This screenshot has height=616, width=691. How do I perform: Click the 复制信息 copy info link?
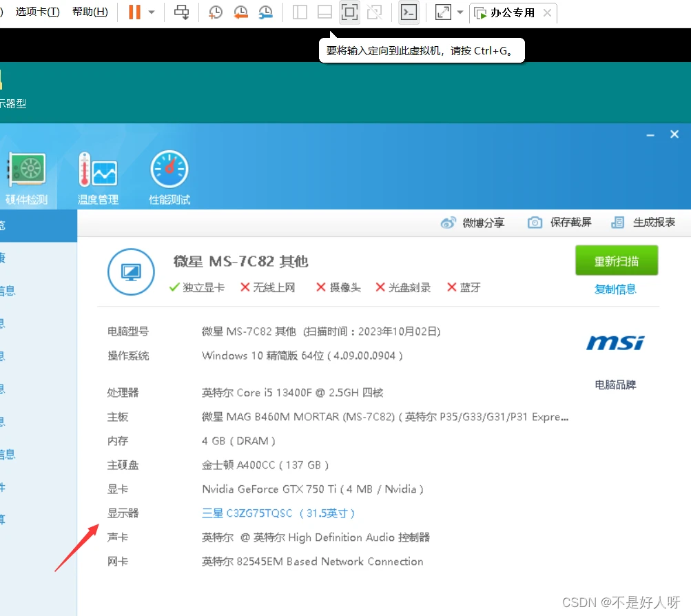coord(615,289)
